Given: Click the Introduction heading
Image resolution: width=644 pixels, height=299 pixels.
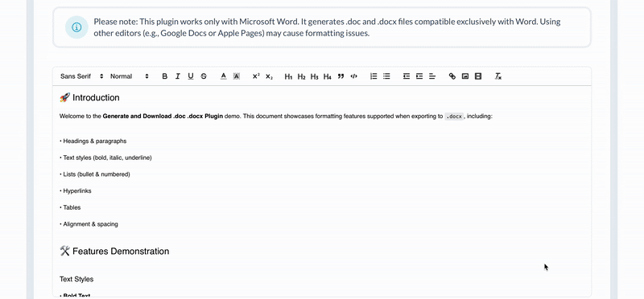Looking at the screenshot, I should 89,97.
